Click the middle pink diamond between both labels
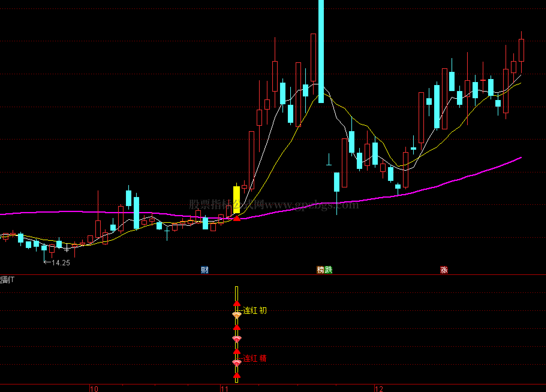This screenshot has height=392, width=546. coord(237,339)
